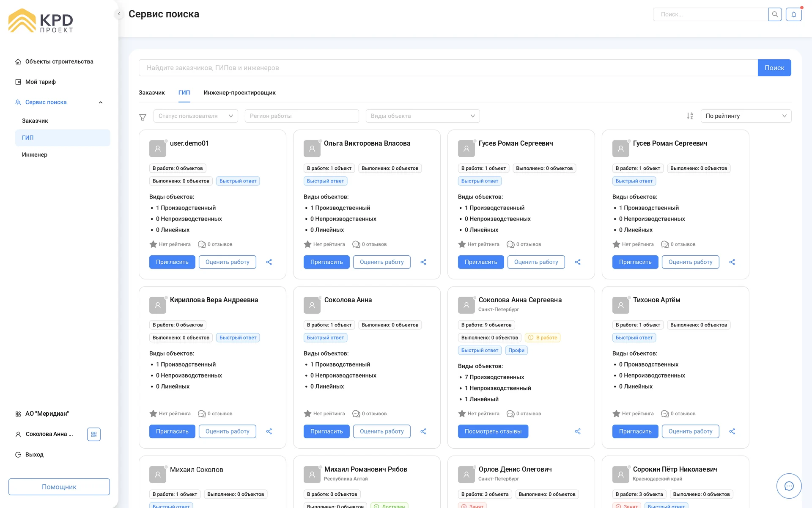Open Виды объекта dropdown

pyautogui.click(x=423, y=116)
